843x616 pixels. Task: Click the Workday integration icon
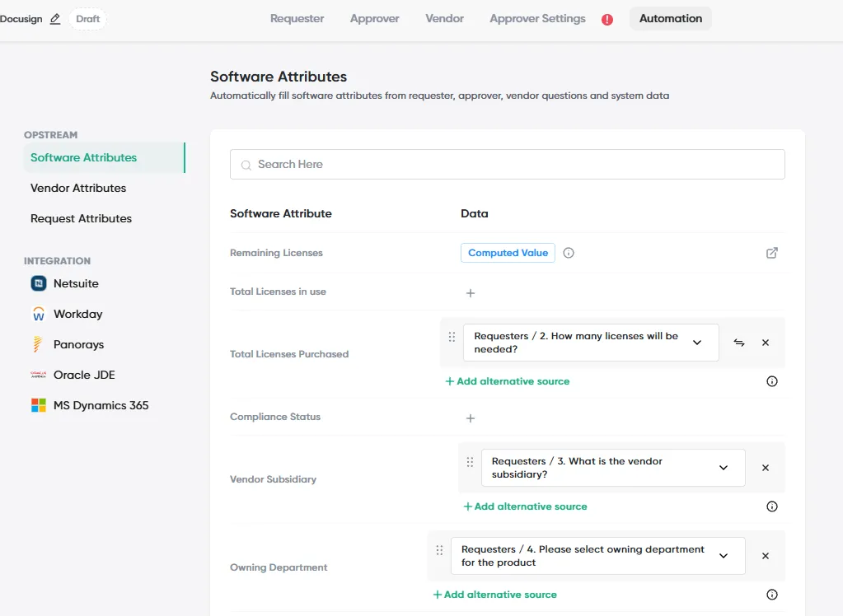pyautogui.click(x=38, y=314)
